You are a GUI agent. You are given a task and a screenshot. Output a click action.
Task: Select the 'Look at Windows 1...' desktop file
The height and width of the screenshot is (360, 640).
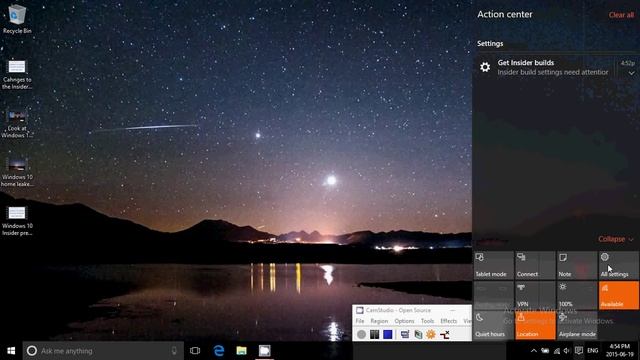coord(17,123)
